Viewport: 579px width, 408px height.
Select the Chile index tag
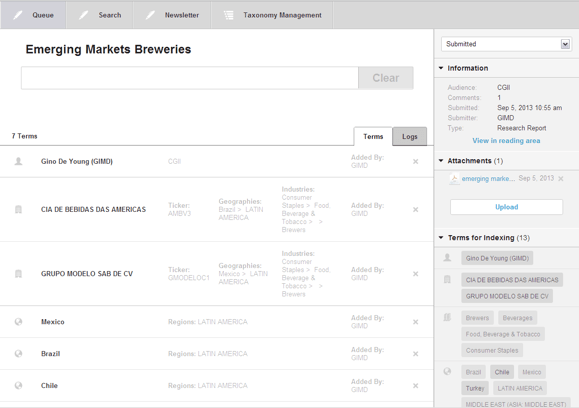[x=502, y=372]
